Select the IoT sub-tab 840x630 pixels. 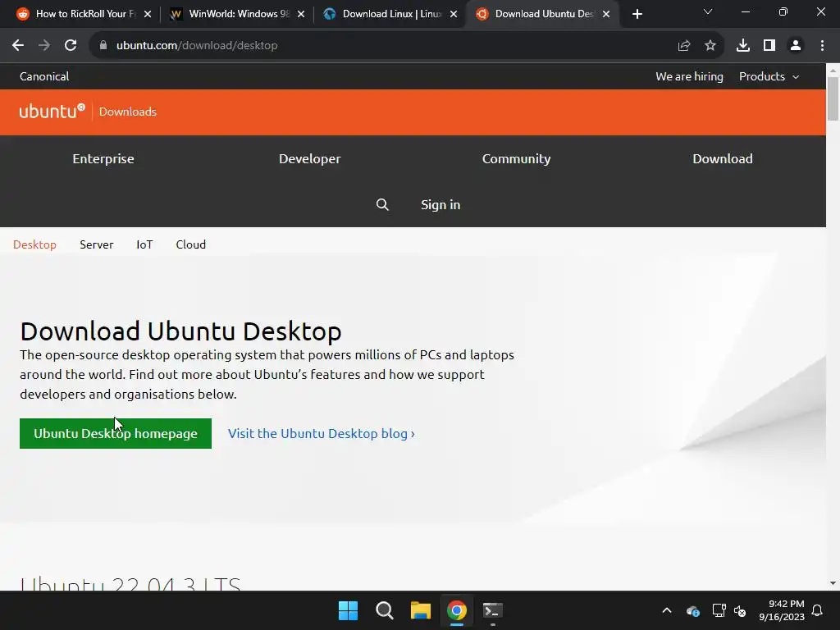[x=144, y=244]
